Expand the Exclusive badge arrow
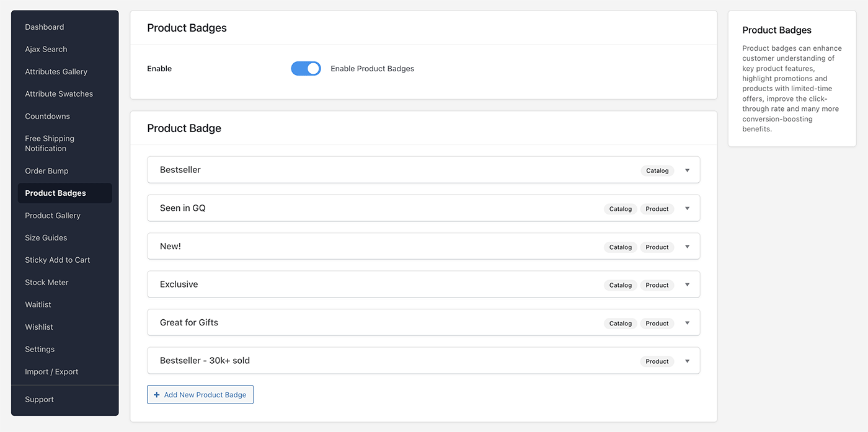Viewport: 868px width, 432px height. pos(687,285)
